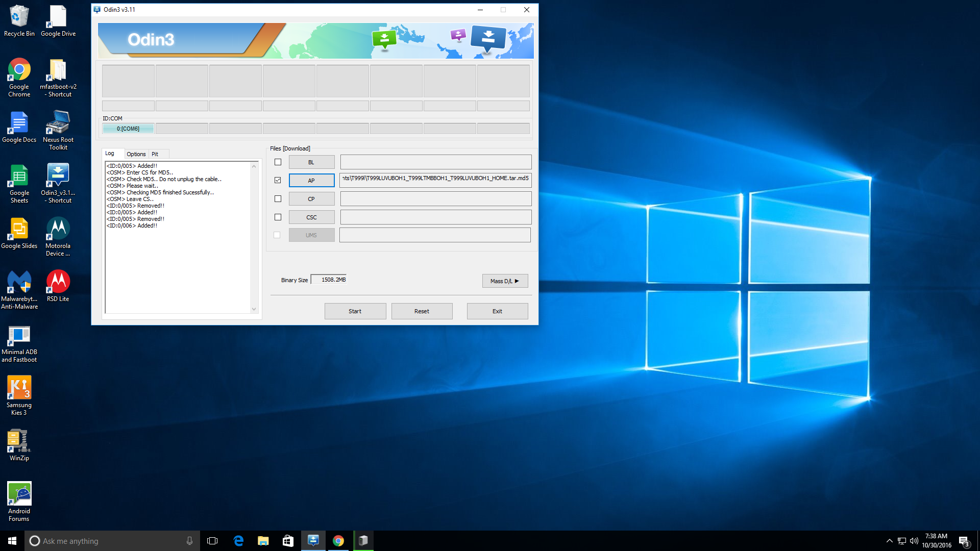The height and width of the screenshot is (551, 980).
Task: Launch Motorola Device Manager icon
Action: point(58,237)
